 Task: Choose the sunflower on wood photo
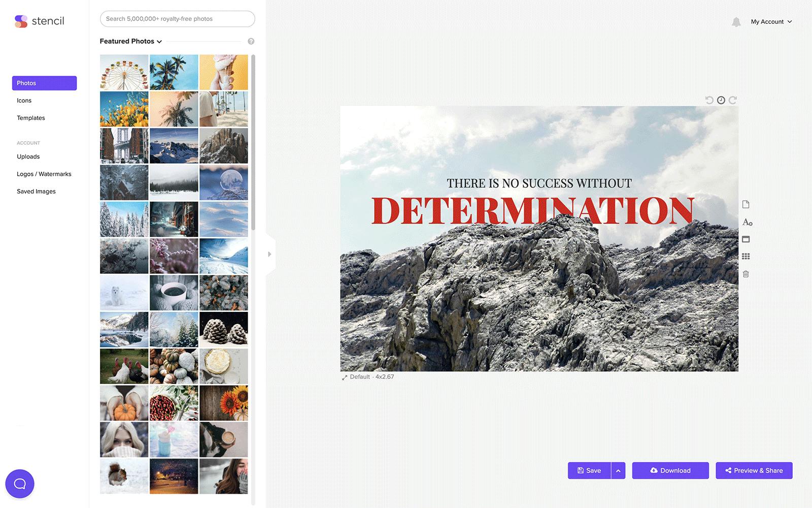224,403
